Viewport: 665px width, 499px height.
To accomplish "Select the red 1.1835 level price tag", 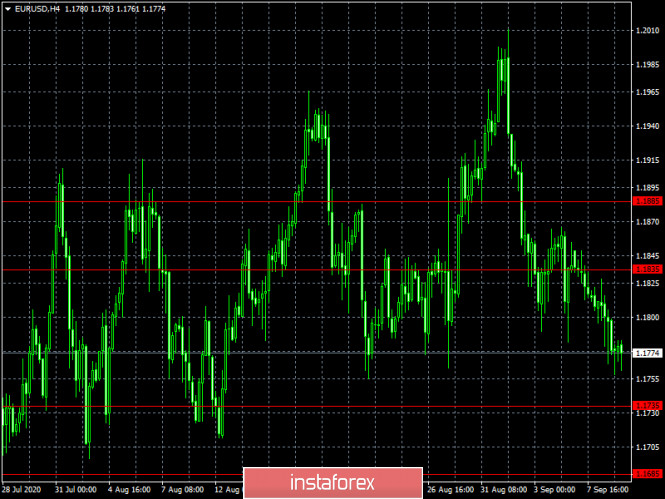I will click(x=646, y=269).
